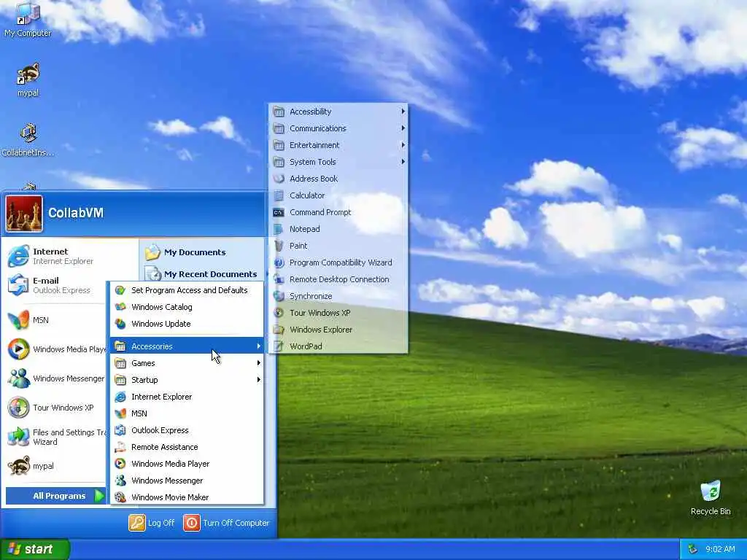This screenshot has height=560, width=747.
Task: Click the MSN icon in the start menu's left column
Action: [x=18, y=320]
